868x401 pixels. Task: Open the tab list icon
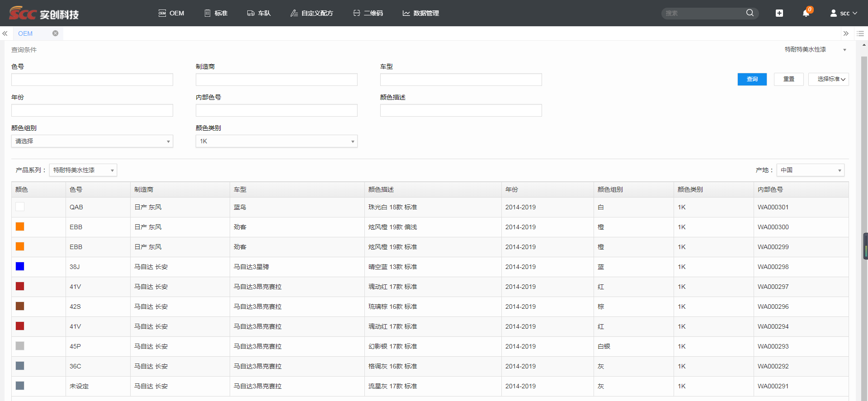[860, 33]
